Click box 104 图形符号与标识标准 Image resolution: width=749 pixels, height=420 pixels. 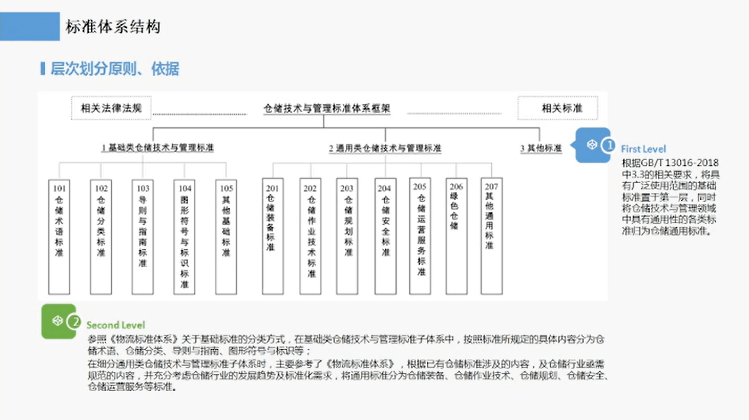click(x=184, y=237)
